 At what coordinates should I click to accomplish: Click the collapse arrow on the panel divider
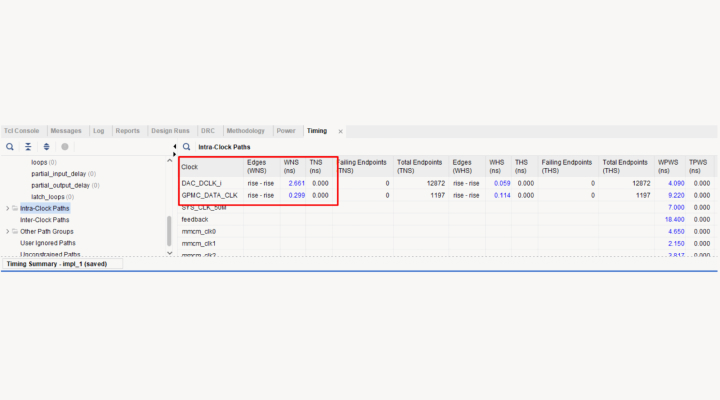(174, 147)
